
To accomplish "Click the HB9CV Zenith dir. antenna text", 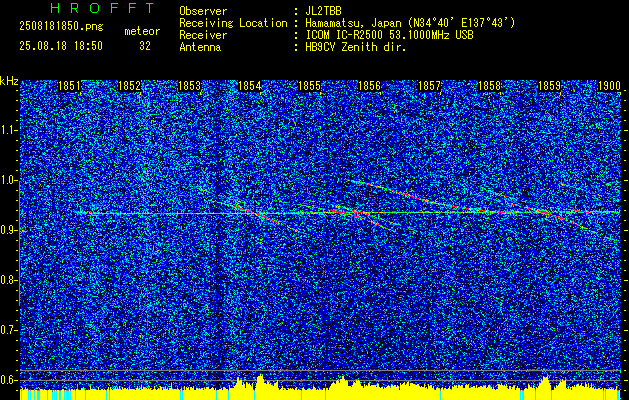I will (x=355, y=47).
